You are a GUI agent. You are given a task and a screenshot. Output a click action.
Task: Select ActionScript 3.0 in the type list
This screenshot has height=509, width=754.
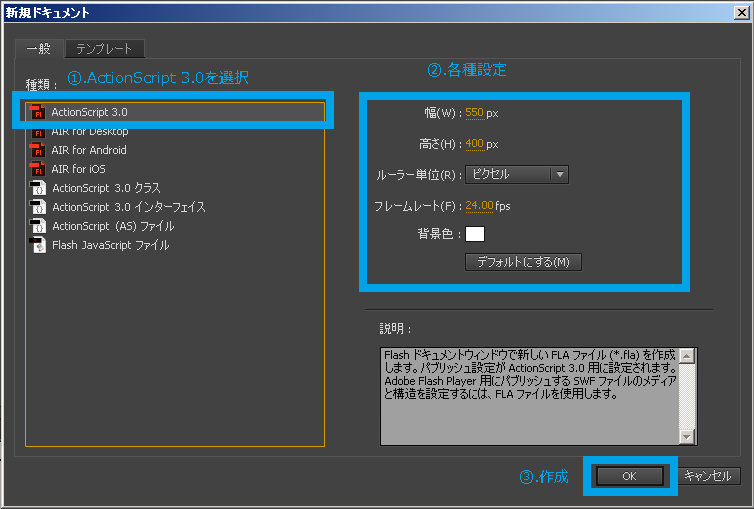tap(175, 112)
